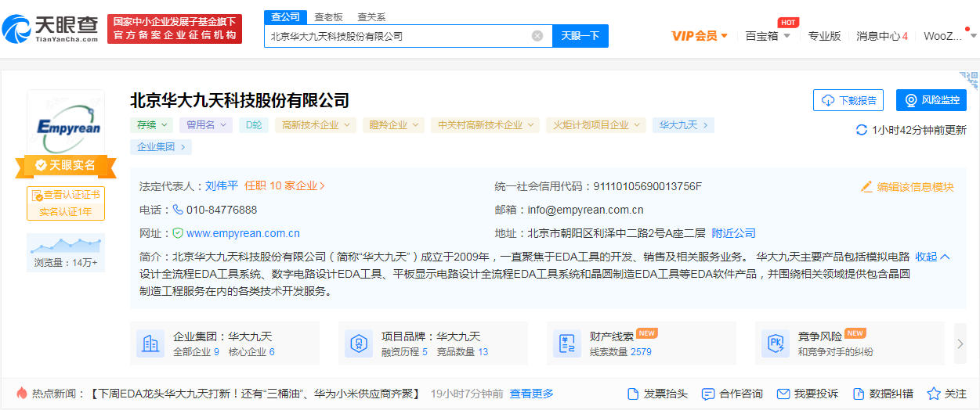980x410 pixels.
Task: Open 消息中心 notifications
Action: 882,36
